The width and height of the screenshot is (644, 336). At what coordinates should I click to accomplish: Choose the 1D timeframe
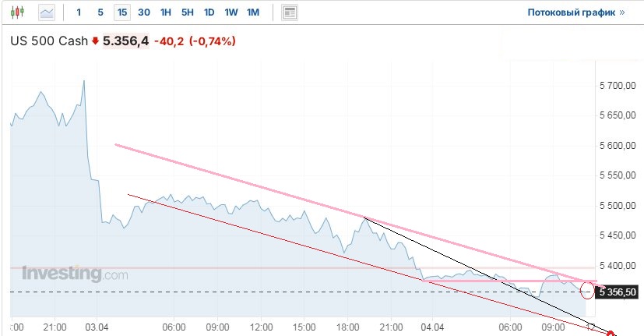coord(209,12)
